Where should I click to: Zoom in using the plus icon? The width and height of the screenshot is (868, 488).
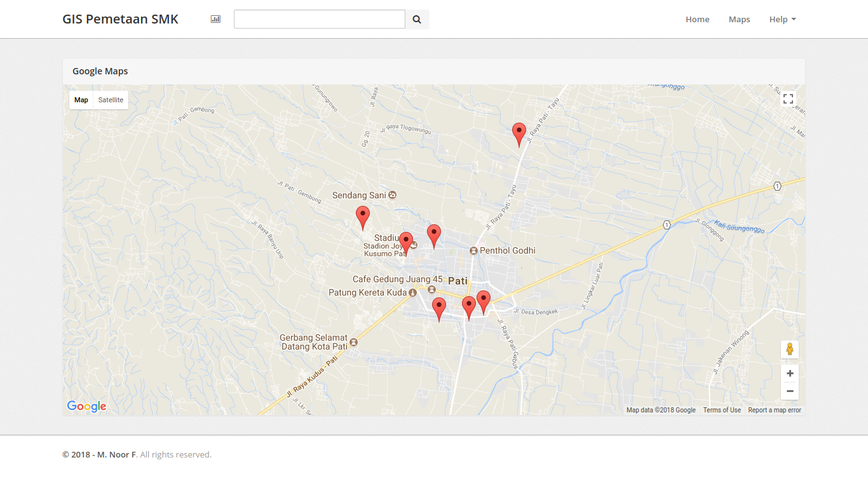790,373
